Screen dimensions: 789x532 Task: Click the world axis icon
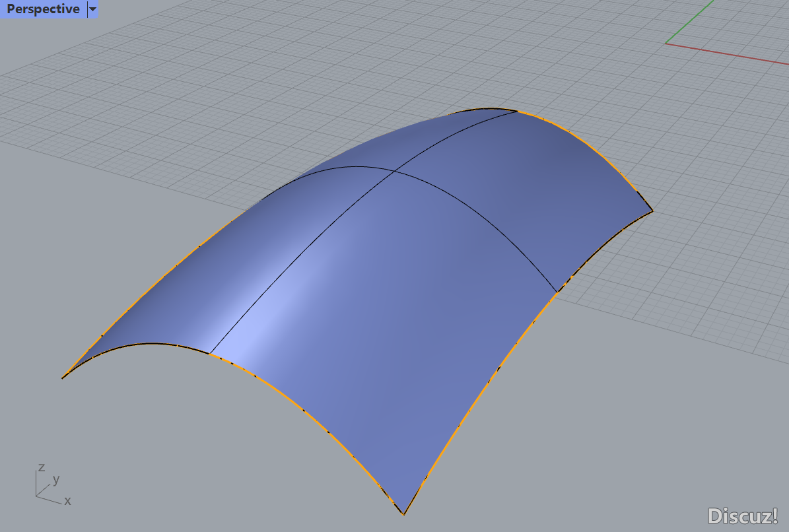tap(53, 484)
